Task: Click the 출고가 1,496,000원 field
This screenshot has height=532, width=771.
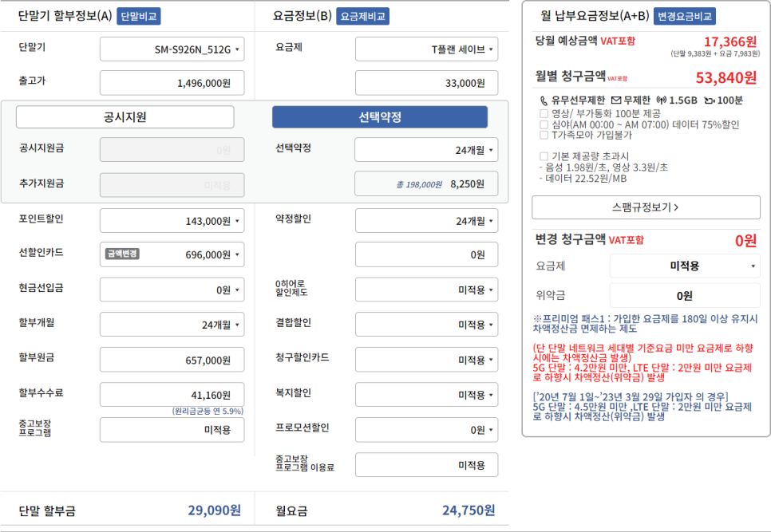Action: coord(172,83)
